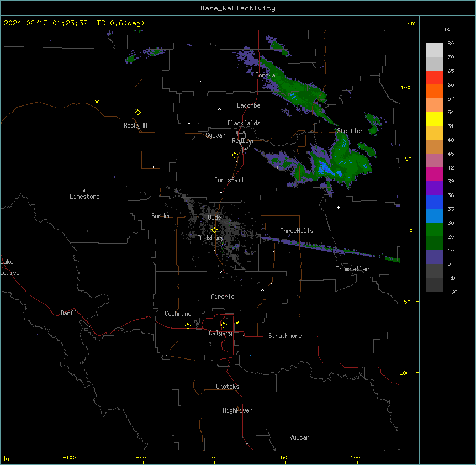Click the white plus marker north of Drumheller
This screenshot has height=465, width=476.
(x=338, y=207)
